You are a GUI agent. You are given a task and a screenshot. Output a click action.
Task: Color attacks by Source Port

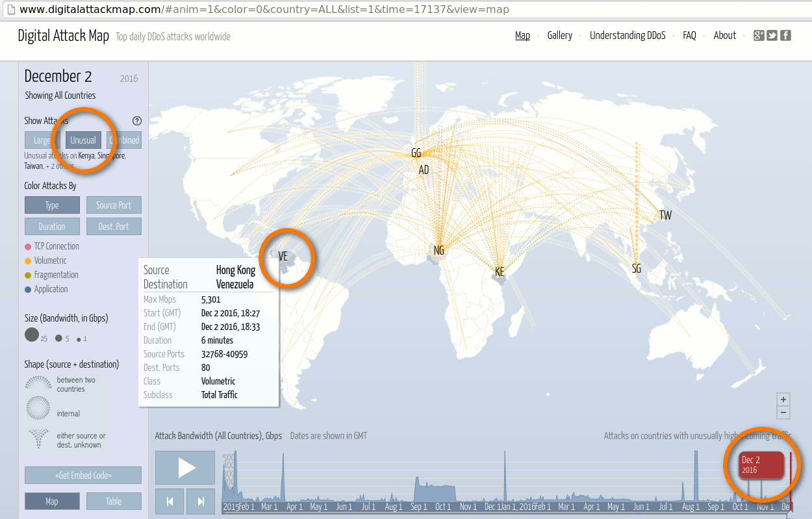tap(114, 205)
